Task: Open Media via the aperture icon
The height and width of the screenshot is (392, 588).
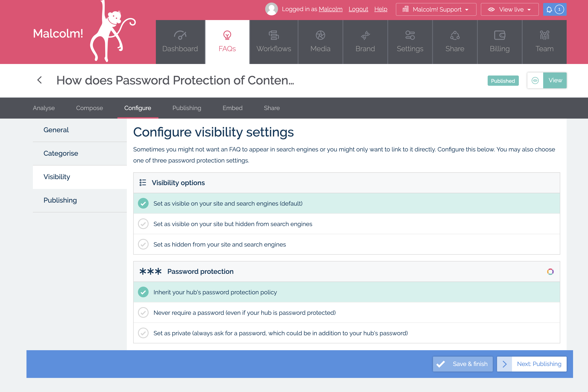Action: click(x=320, y=35)
